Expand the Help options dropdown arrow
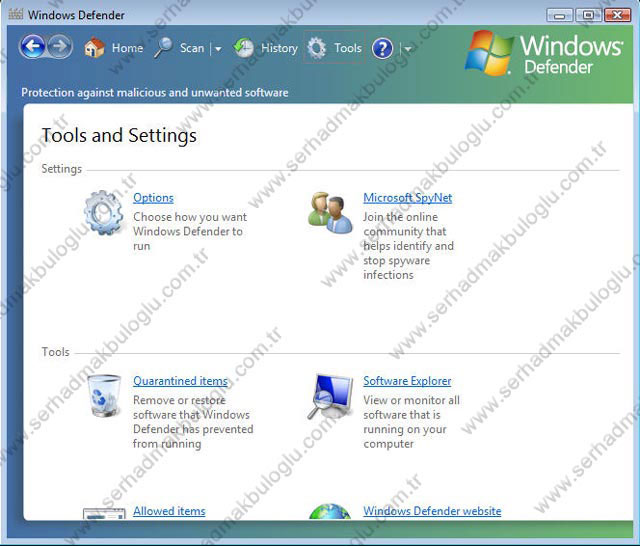This screenshot has height=546, width=640. [x=407, y=49]
